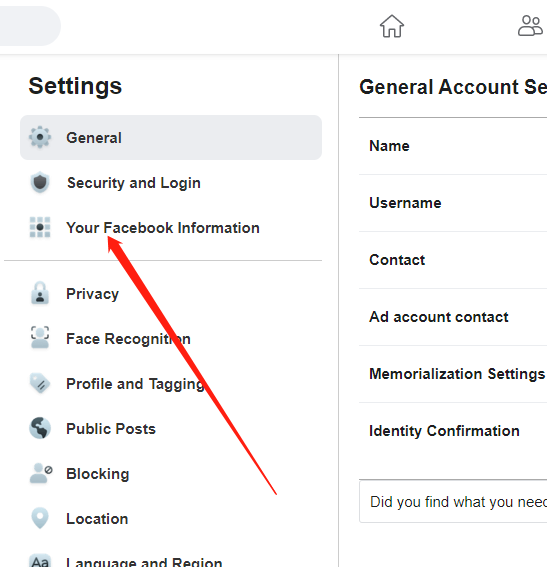Image resolution: width=547 pixels, height=567 pixels.
Task: Click the Face Recognition icon
Action: [x=40, y=337]
